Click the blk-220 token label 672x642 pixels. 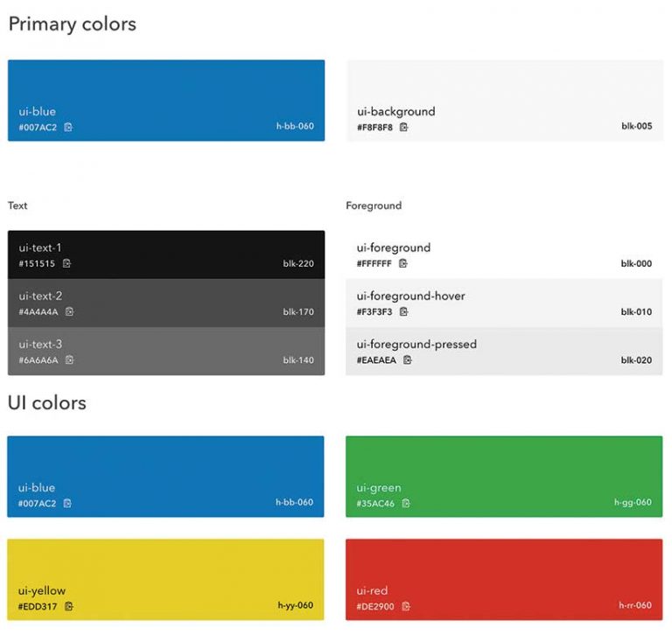(x=298, y=263)
